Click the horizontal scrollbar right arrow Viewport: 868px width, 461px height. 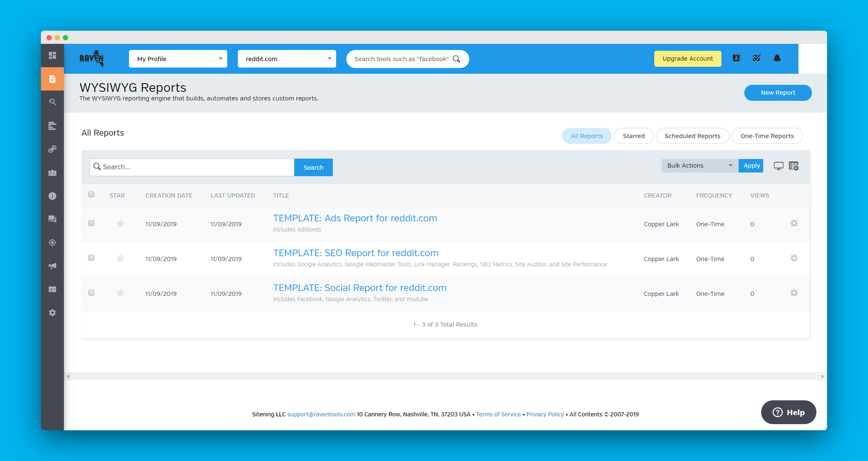coord(822,376)
